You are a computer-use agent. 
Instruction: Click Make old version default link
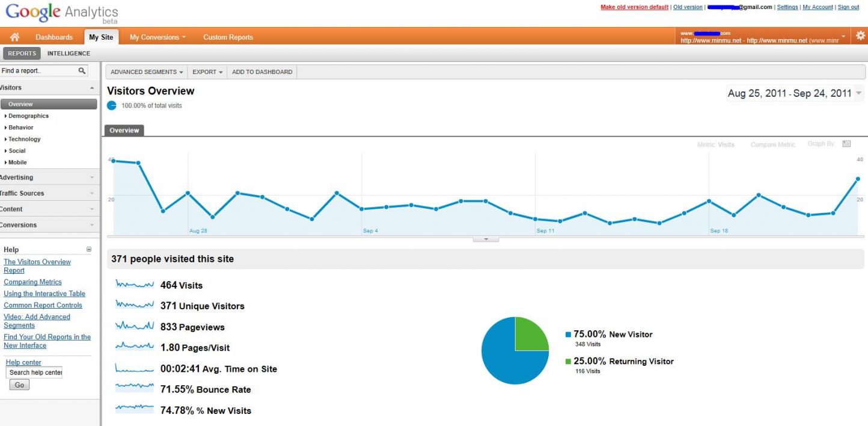(x=634, y=7)
